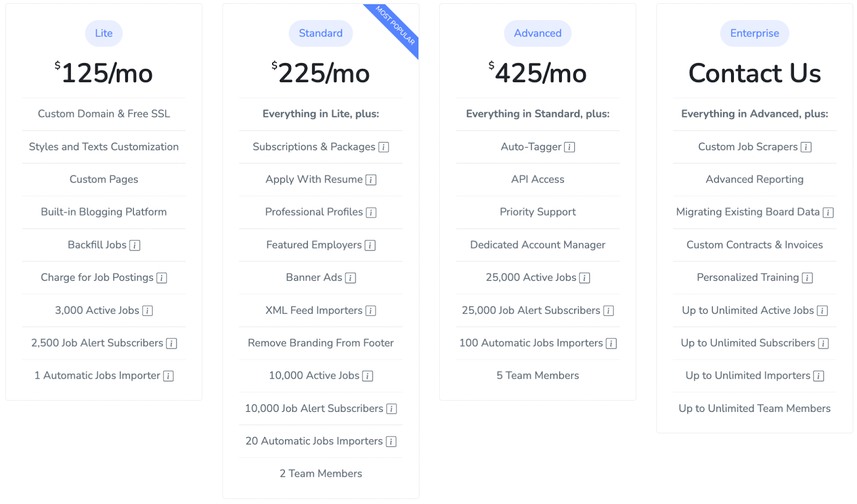Show info for Up to Unlimited Subscribers

coord(823,343)
